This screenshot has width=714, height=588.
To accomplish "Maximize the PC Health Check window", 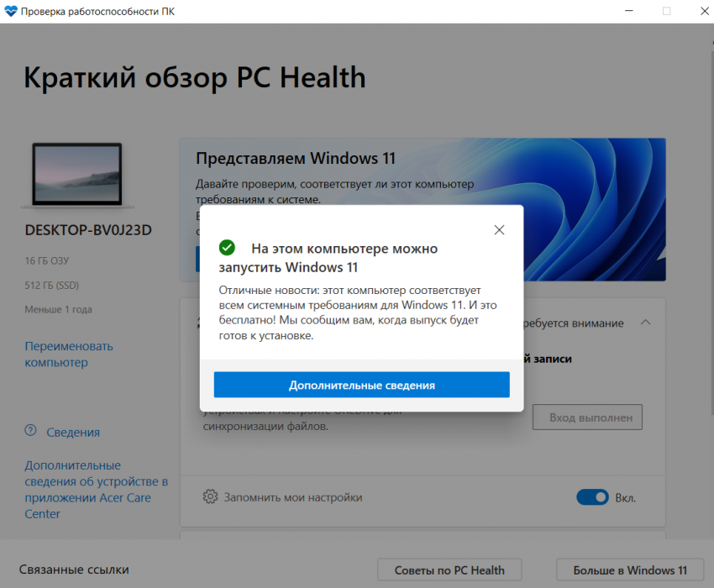I will [666, 11].
